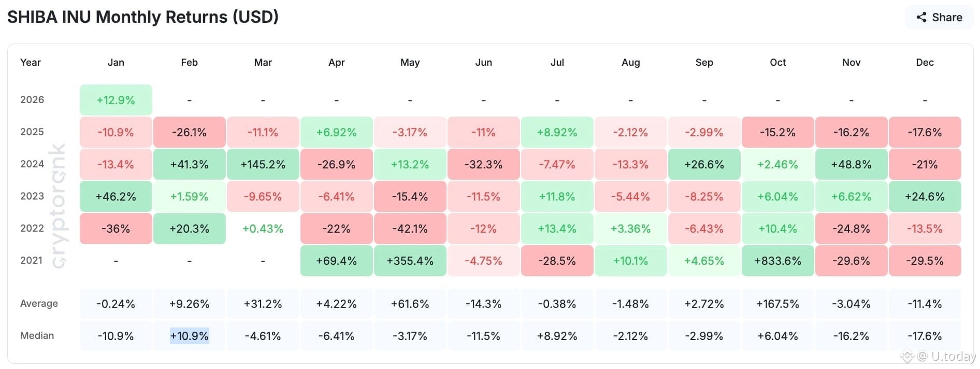The height and width of the screenshot is (369, 980).
Task: Click the Year column header
Action: point(30,62)
